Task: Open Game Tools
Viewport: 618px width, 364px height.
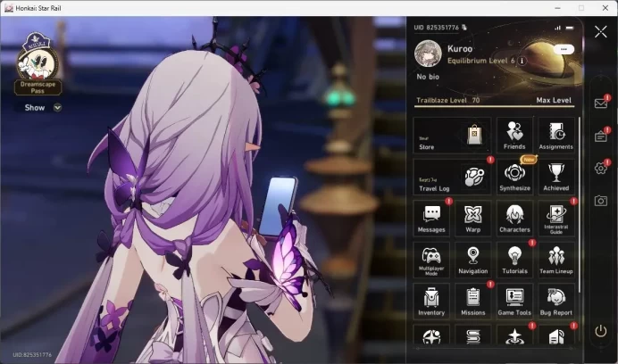Action: [x=514, y=301]
